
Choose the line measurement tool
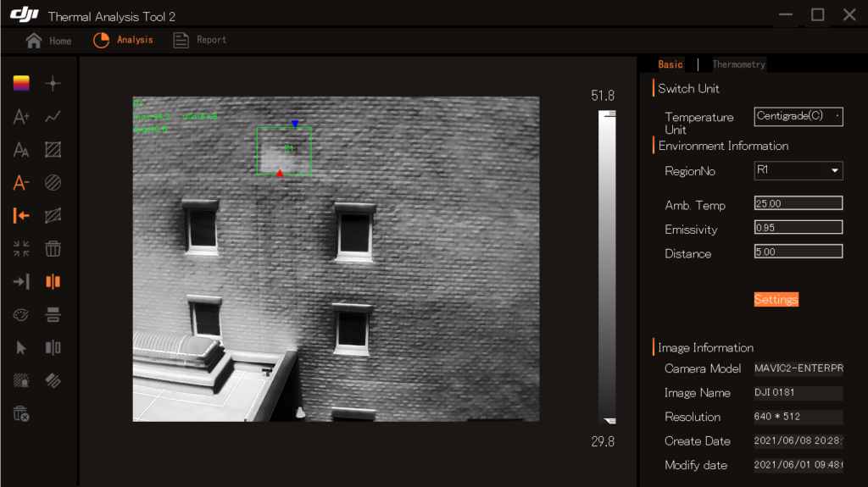(x=53, y=117)
